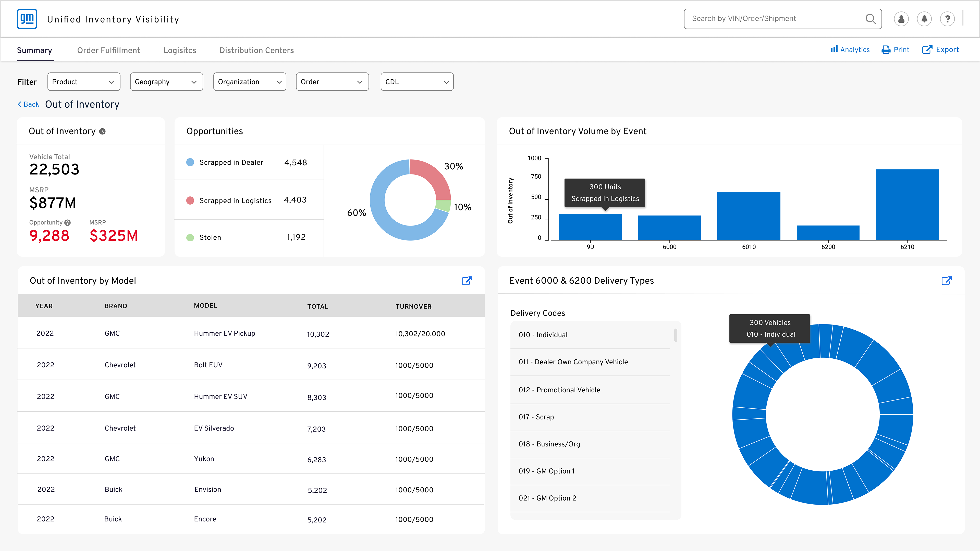Open Delivery Types panel external link icon
The height and width of the screenshot is (551, 980).
pos(947,281)
